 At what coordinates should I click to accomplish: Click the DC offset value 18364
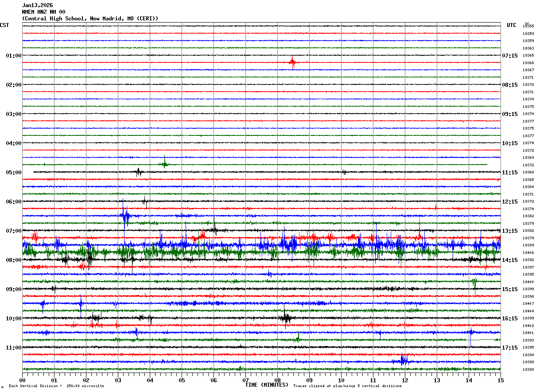528,187
